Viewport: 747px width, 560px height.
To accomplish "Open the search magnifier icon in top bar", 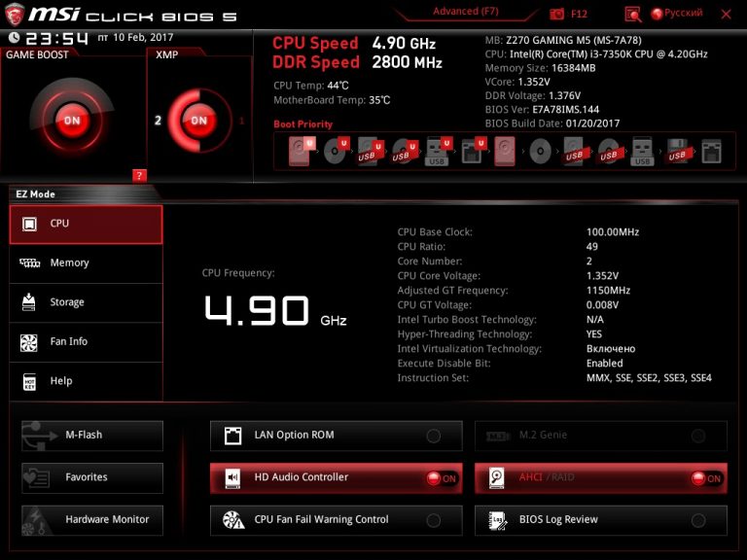I will point(632,15).
